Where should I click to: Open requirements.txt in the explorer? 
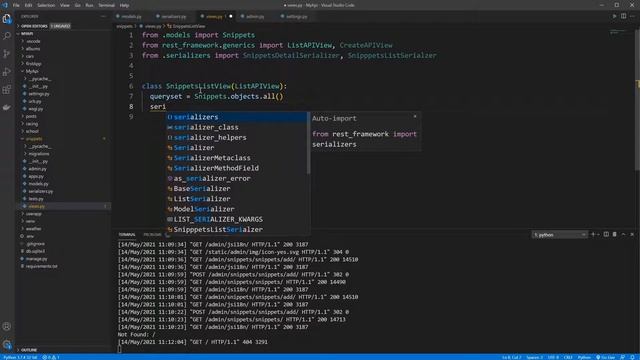point(41,266)
